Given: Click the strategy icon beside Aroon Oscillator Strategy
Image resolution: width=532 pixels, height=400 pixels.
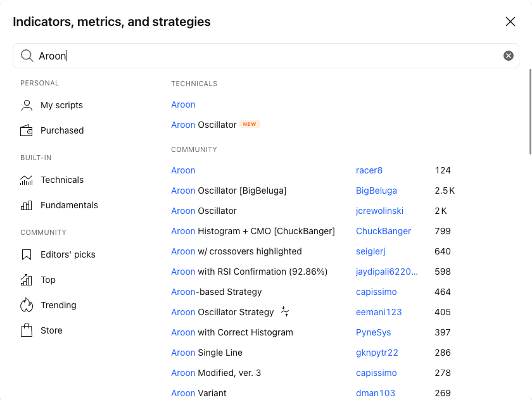Looking at the screenshot, I should pos(285,311).
